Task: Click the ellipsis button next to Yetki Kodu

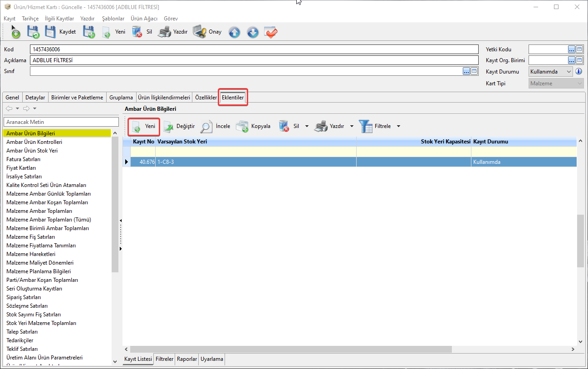Action: click(571, 49)
